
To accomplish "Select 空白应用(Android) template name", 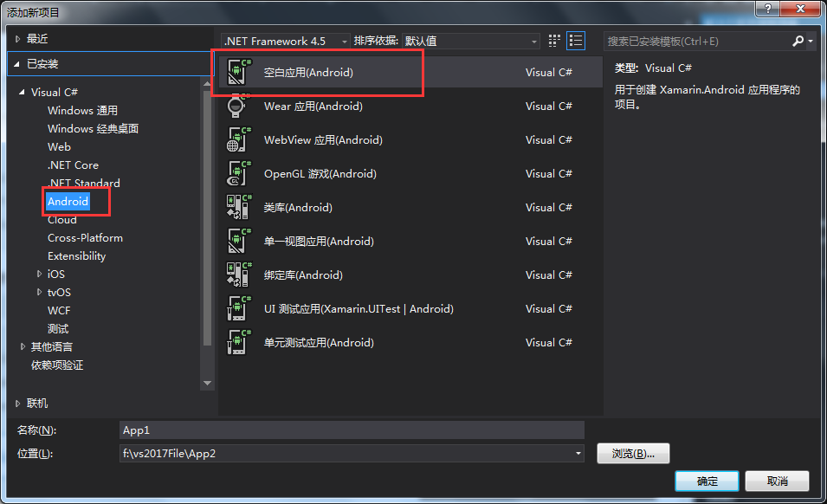I will [x=308, y=72].
